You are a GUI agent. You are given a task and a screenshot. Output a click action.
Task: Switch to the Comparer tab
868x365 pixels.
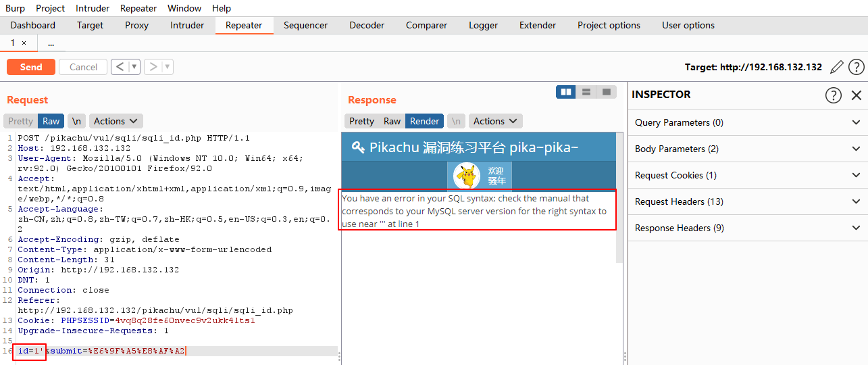click(x=426, y=25)
